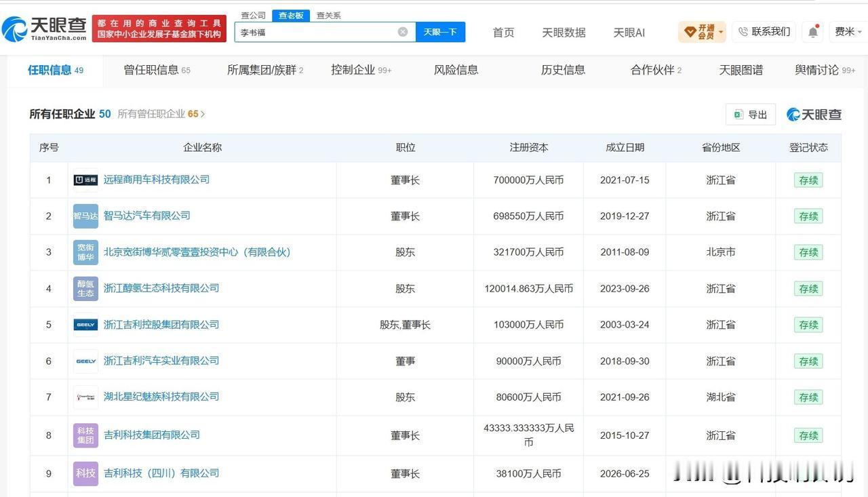Select the 查老板 search tab
The height and width of the screenshot is (497, 868).
[x=291, y=15]
